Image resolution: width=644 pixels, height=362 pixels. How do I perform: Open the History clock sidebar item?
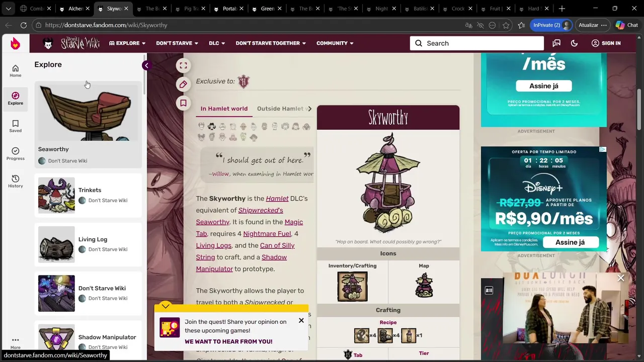pyautogui.click(x=15, y=182)
